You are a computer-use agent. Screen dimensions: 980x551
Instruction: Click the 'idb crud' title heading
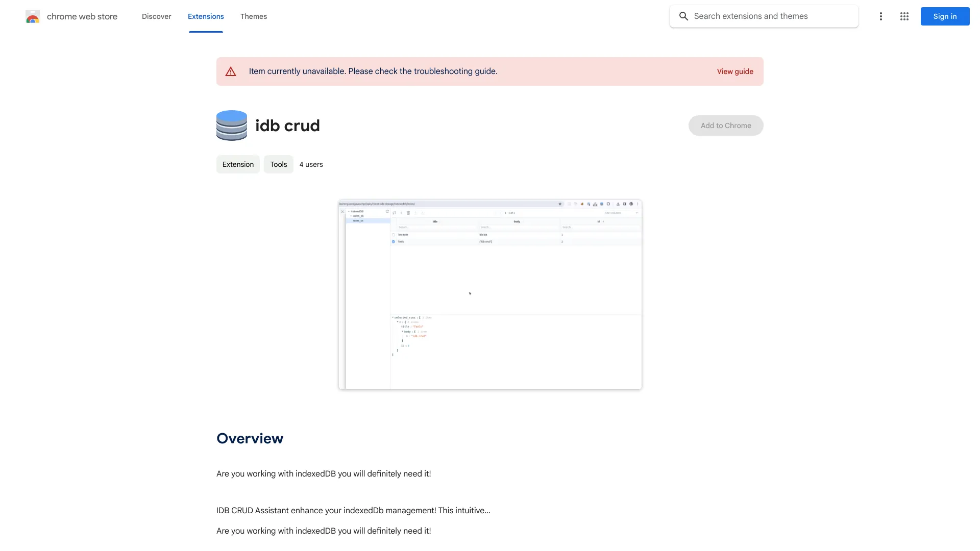point(287,126)
